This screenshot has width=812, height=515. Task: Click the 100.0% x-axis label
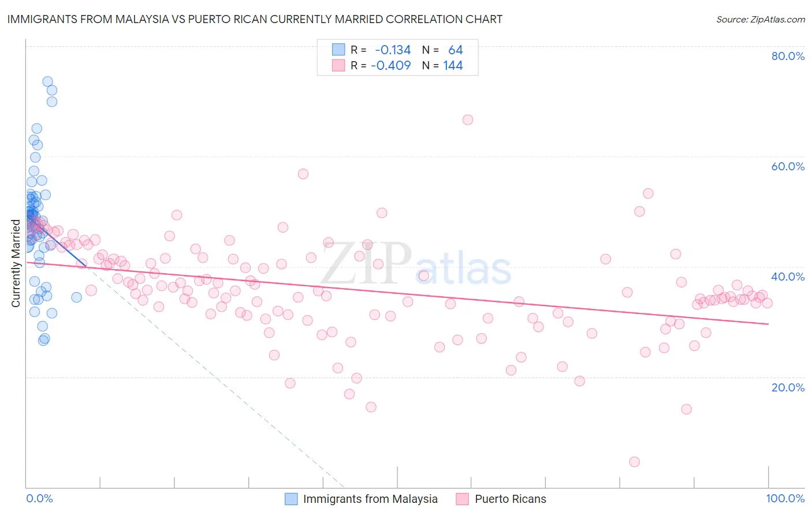[785, 498]
